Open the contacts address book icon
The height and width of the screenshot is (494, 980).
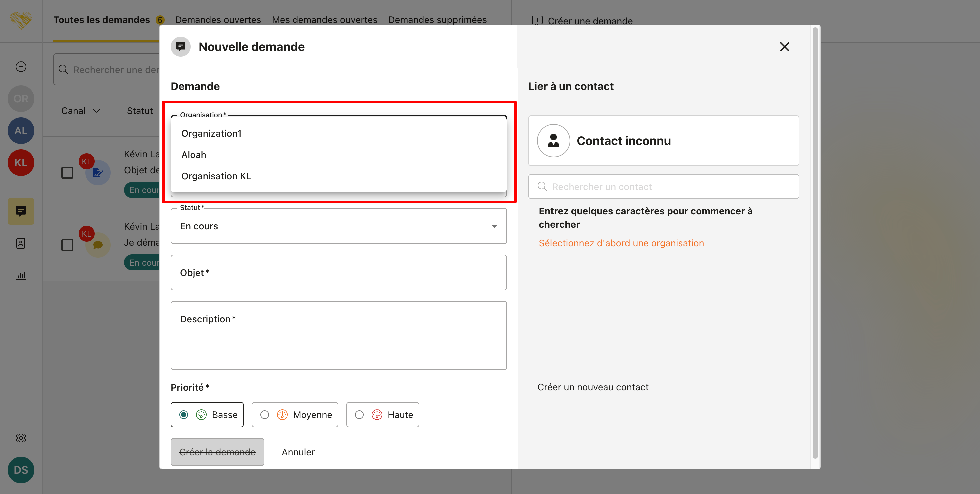tap(21, 243)
